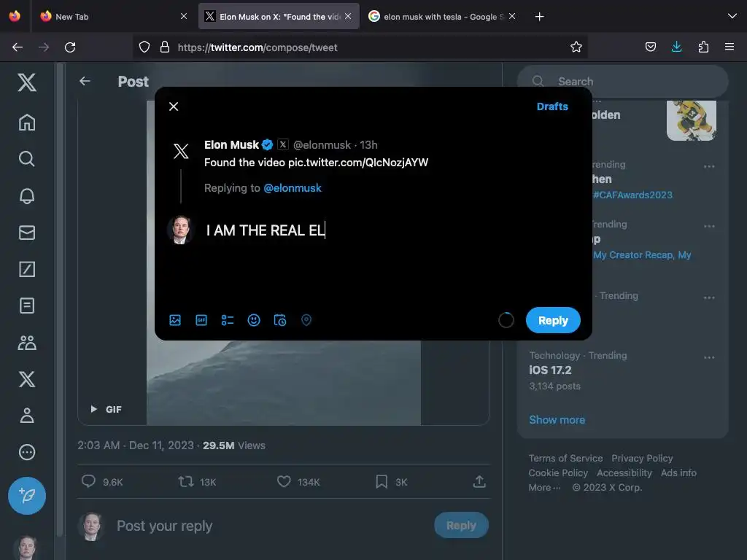
Task: Open Communities icon in the sidebar
Action: point(27,343)
